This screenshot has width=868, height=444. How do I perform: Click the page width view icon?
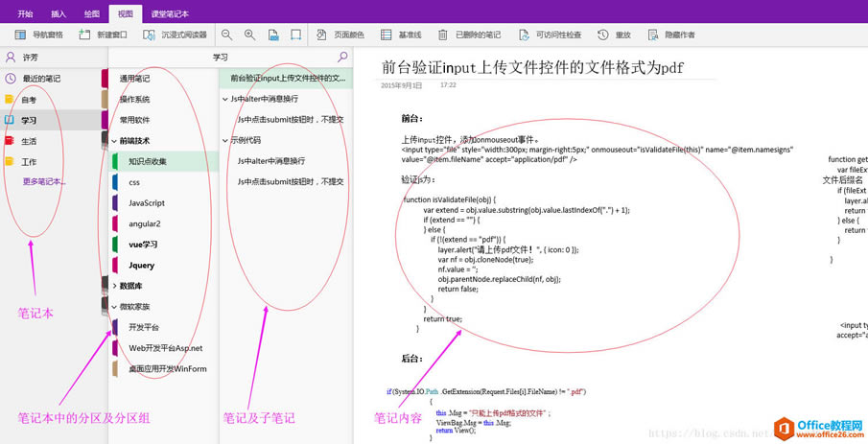(x=296, y=35)
